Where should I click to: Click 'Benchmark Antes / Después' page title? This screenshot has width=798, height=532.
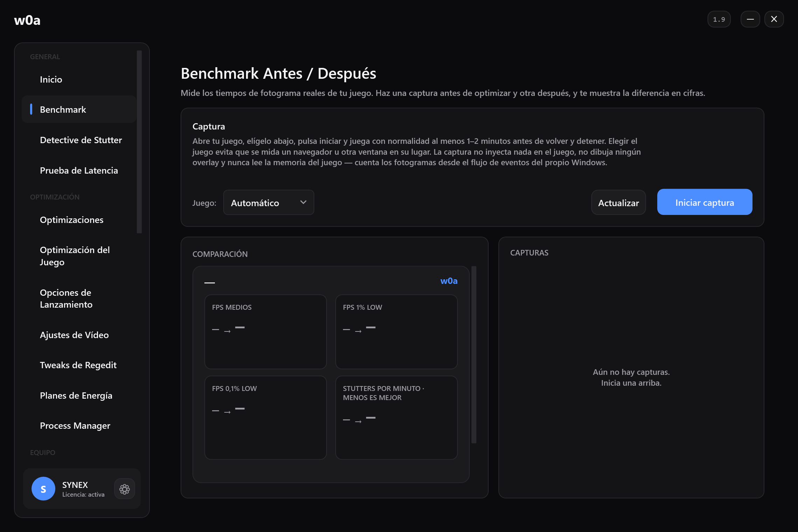[x=279, y=73]
